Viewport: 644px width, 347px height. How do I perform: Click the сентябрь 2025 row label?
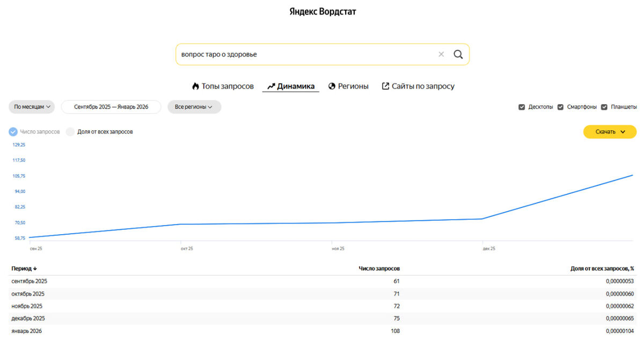click(30, 281)
